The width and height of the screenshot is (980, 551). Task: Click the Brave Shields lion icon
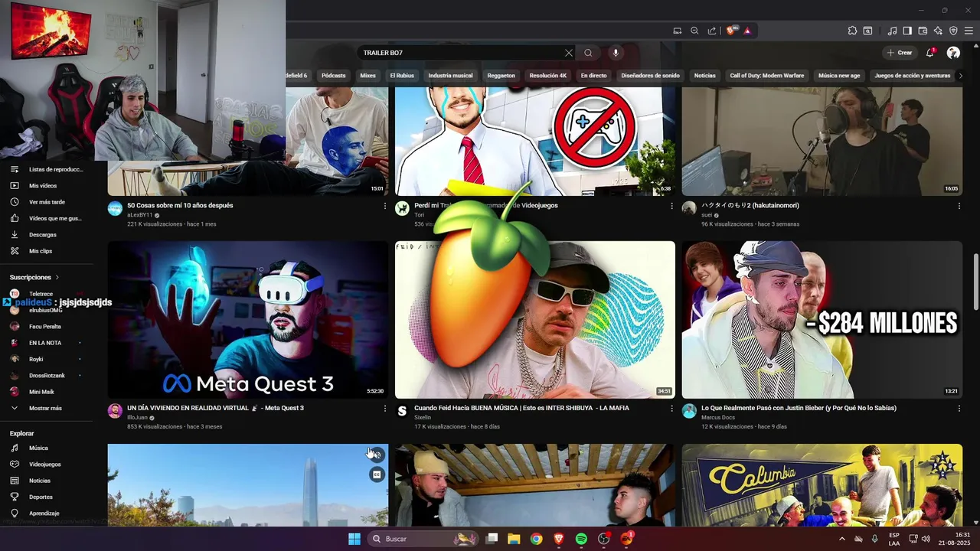coord(731,31)
